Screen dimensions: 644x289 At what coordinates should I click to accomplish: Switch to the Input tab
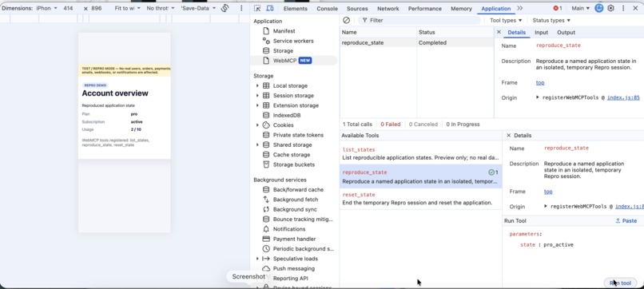click(541, 33)
